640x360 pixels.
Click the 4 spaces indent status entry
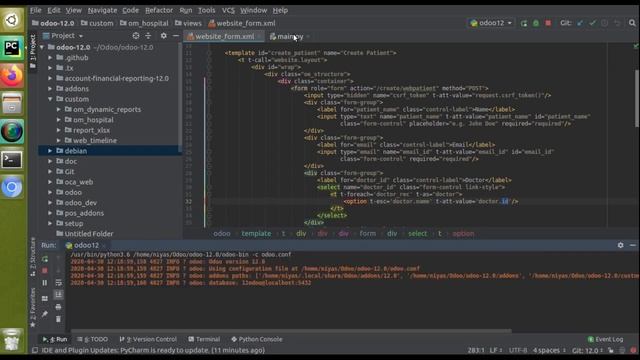coord(549,350)
